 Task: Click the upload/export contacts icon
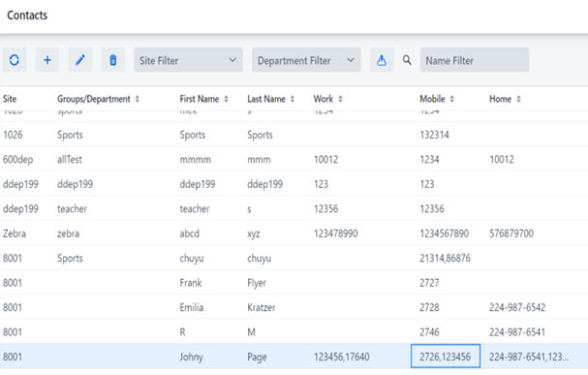tap(382, 60)
